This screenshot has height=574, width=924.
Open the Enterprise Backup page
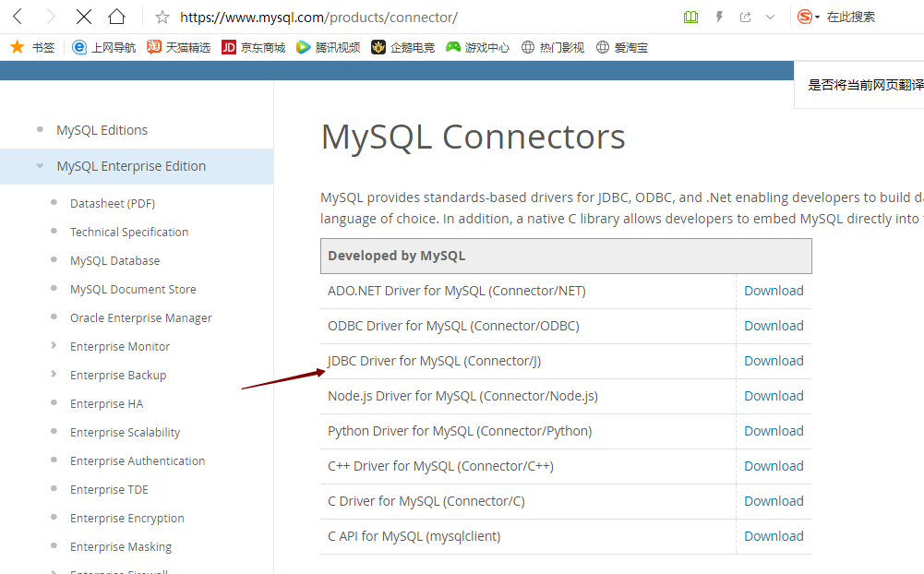tap(118, 376)
